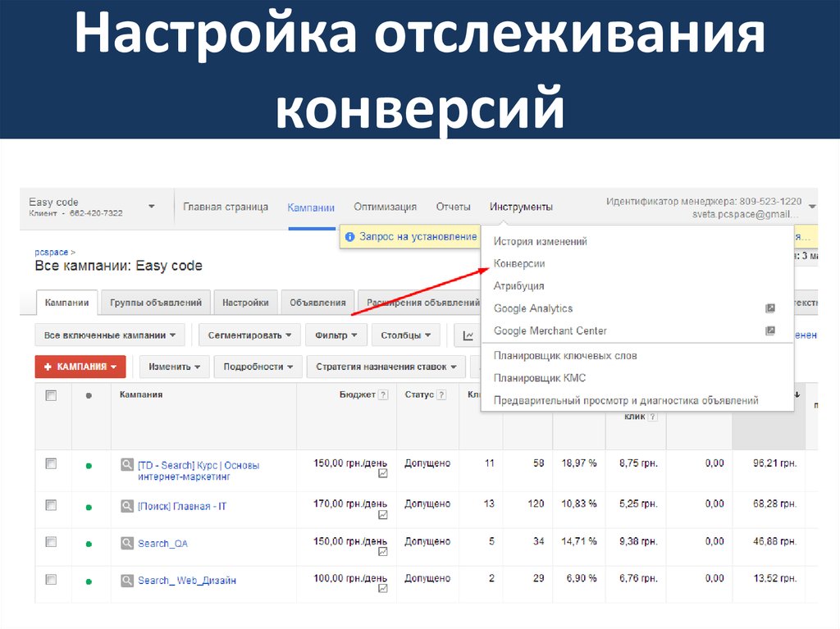
Task: Choose Конверсии from the Инструменты menu
Action: [x=518, y=264]
